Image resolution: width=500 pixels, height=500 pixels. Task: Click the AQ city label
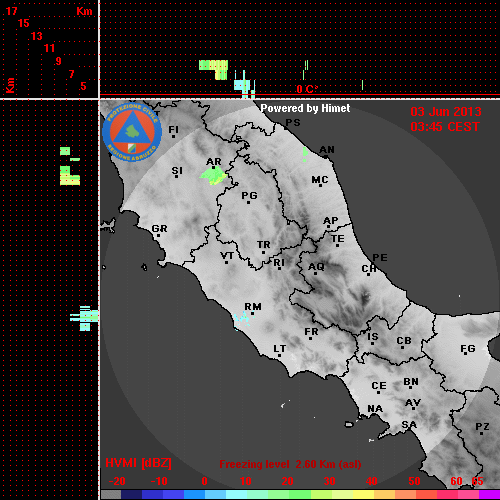point(316,267)
